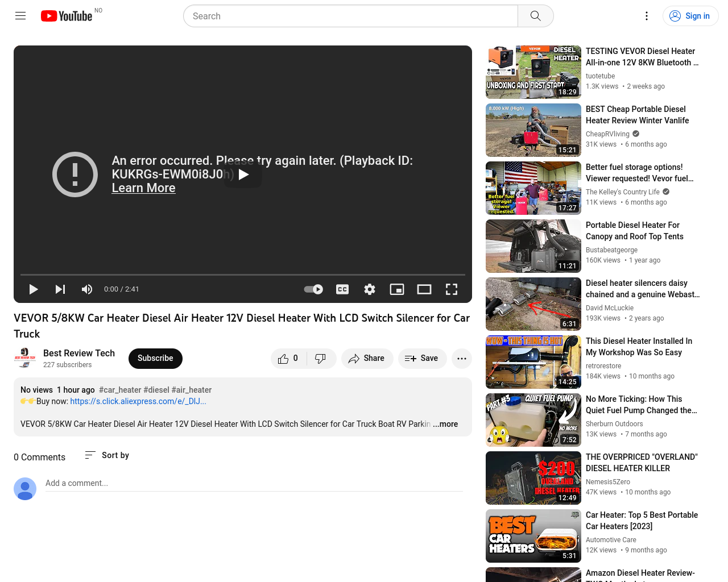This screenshot has width=728, height=582.
Task: Open Automotive Care channel name
Action: [611, 540]
